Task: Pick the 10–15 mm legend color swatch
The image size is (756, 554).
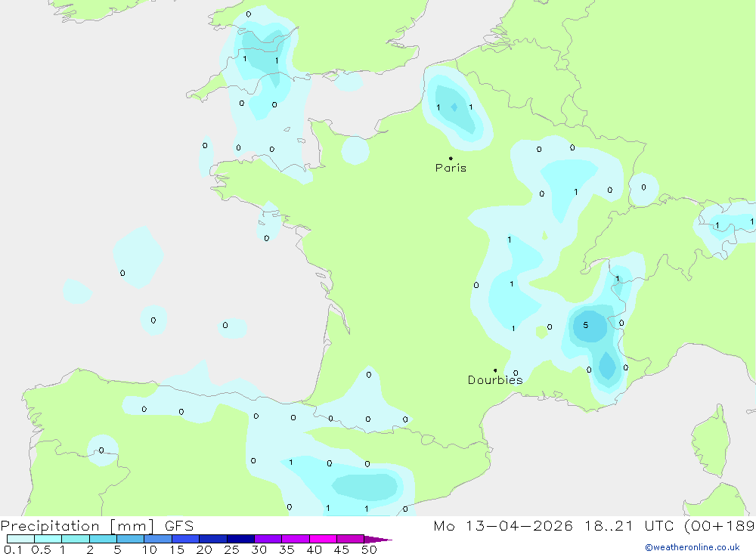Action: pyautogui.click(x=158, y=539)
